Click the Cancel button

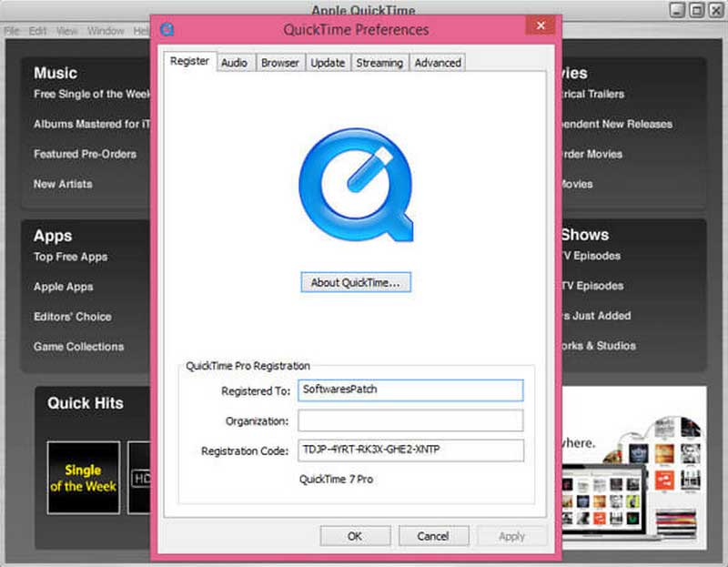tap(433, 536)
